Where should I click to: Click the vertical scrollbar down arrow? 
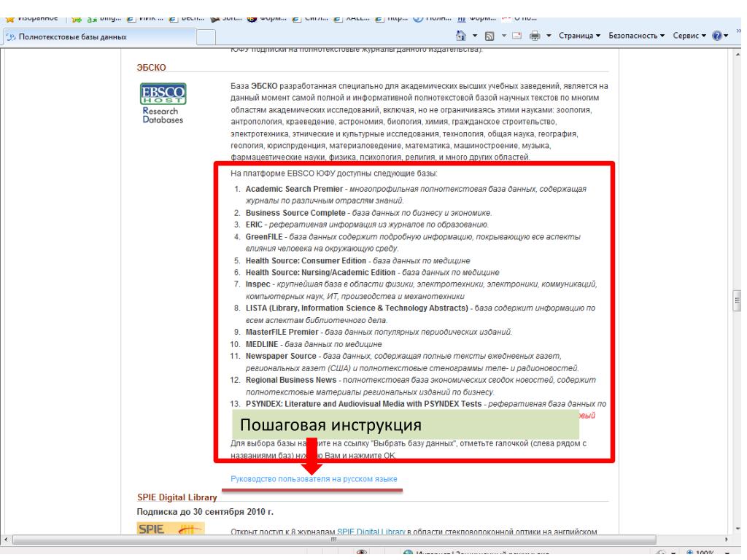[737, 528]
